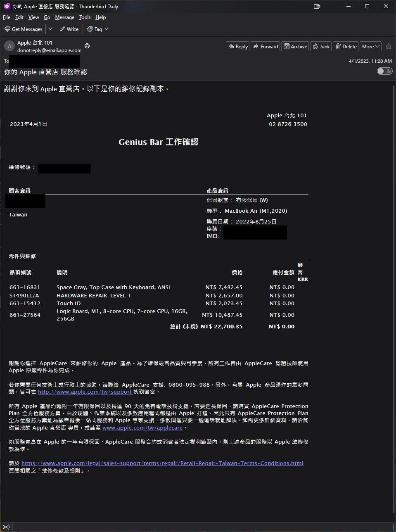
Task: Click the sender address book icon
Action: pos(87,46)
